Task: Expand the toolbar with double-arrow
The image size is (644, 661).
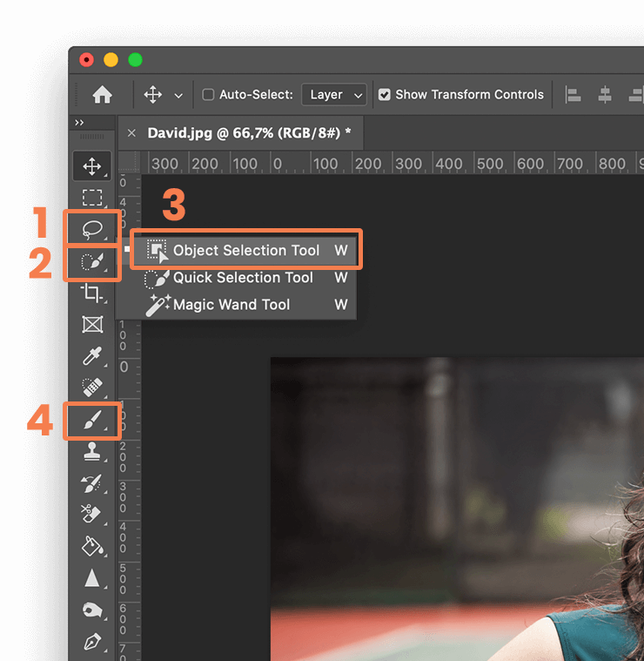Action: point(79,123)
